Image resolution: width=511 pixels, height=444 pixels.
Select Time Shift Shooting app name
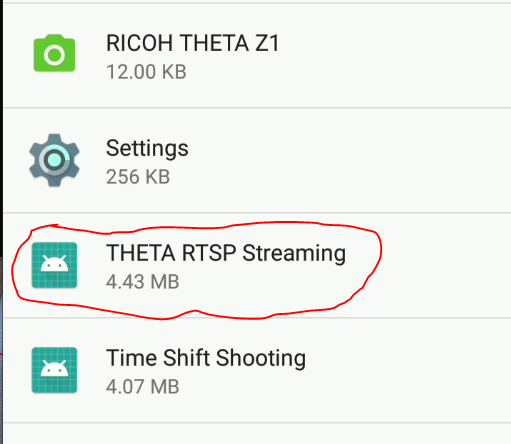click(x=206, y=358)
